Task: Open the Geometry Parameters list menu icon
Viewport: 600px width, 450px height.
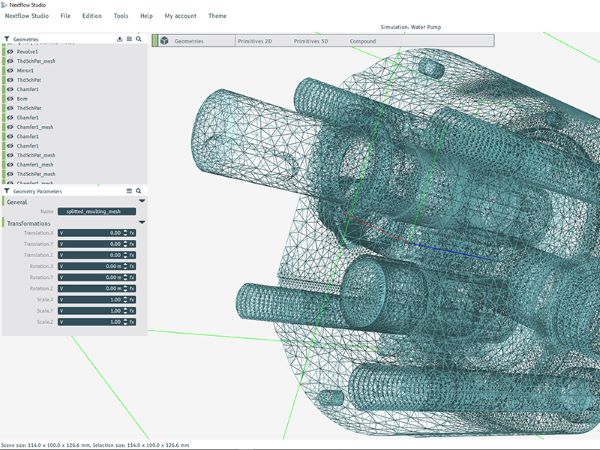Action: click(128, 190)
